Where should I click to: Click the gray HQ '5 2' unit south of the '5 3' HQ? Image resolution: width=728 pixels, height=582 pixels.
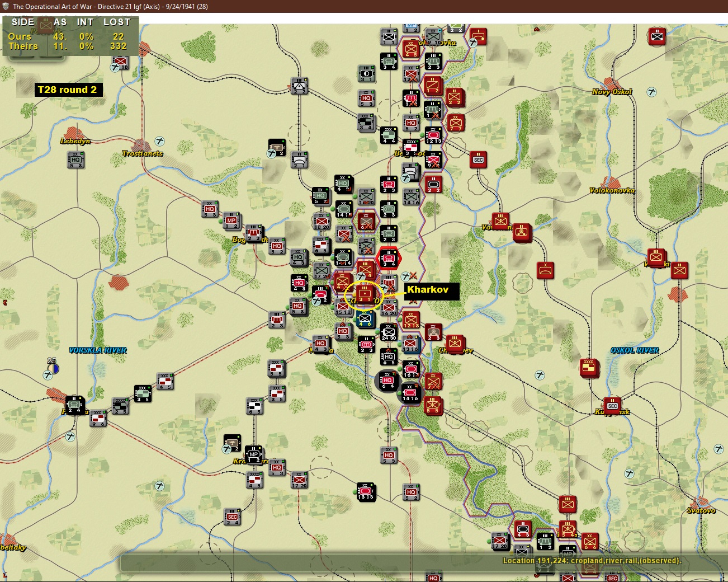pyautogui.click(x=411, y=492)
